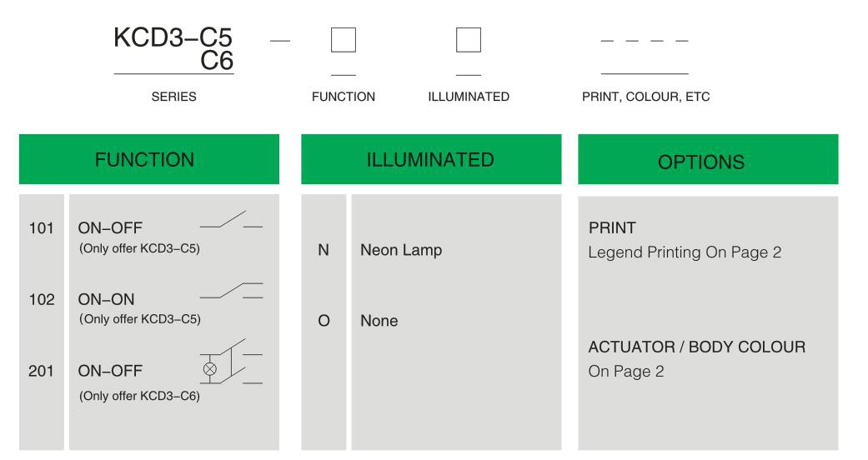The width and height of the screenshot is (868, 460).
Task: Click the 102 ON-ON switch circuit symbol
Action: (x=231, y=291)
